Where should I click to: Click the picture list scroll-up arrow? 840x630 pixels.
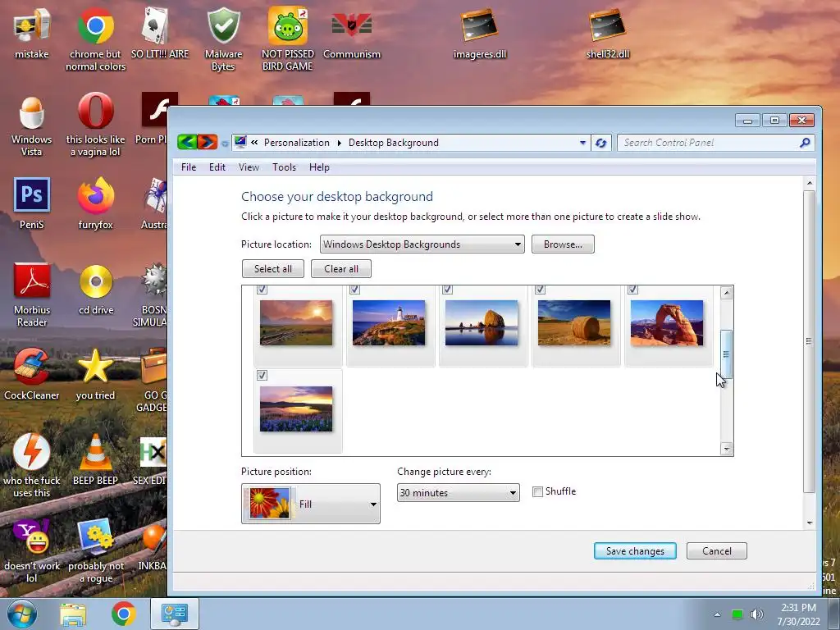[x=727, y=293]
